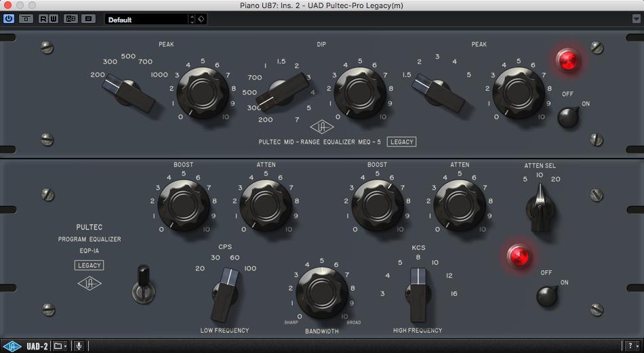This screenshot has width=644, height=353.
Task: Click the MEQ-5 low PEAK frequency selector
Action: [129, 93]
